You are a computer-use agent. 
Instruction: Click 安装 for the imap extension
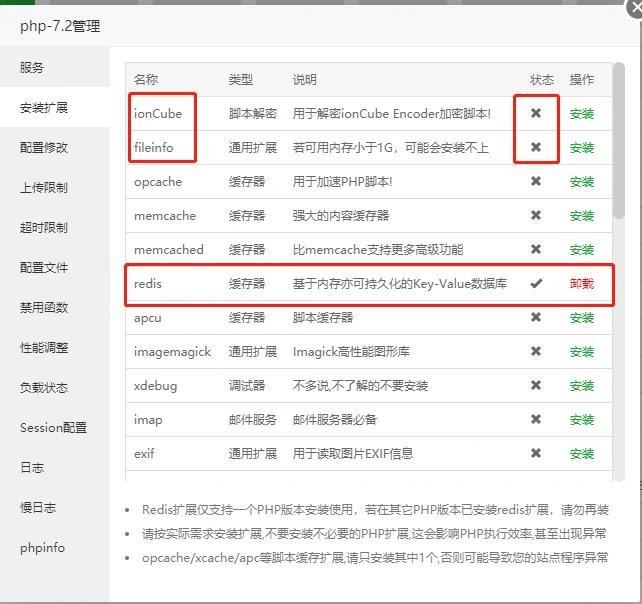[581, 419]
